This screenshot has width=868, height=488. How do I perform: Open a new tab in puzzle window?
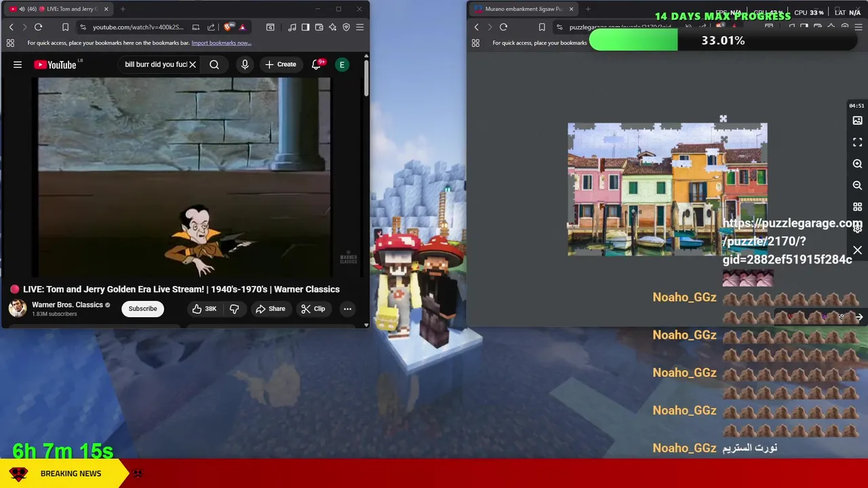[x=588, y=9]
